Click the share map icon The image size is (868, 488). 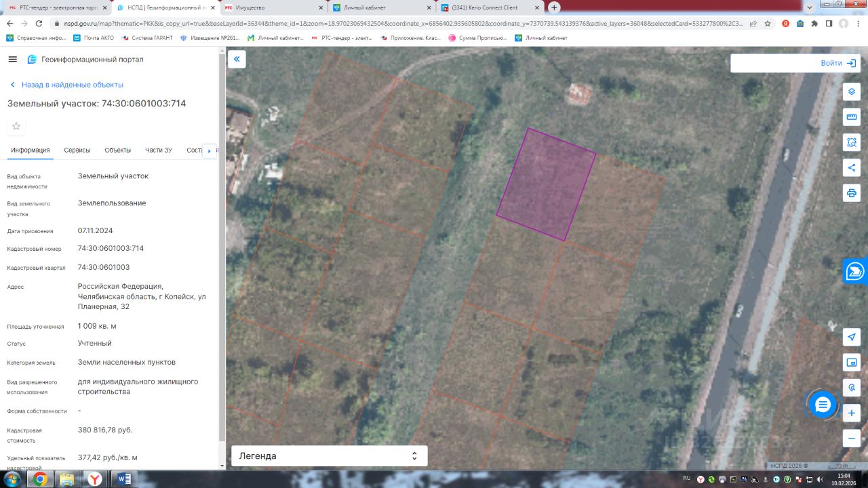click(x=852, y=167)
